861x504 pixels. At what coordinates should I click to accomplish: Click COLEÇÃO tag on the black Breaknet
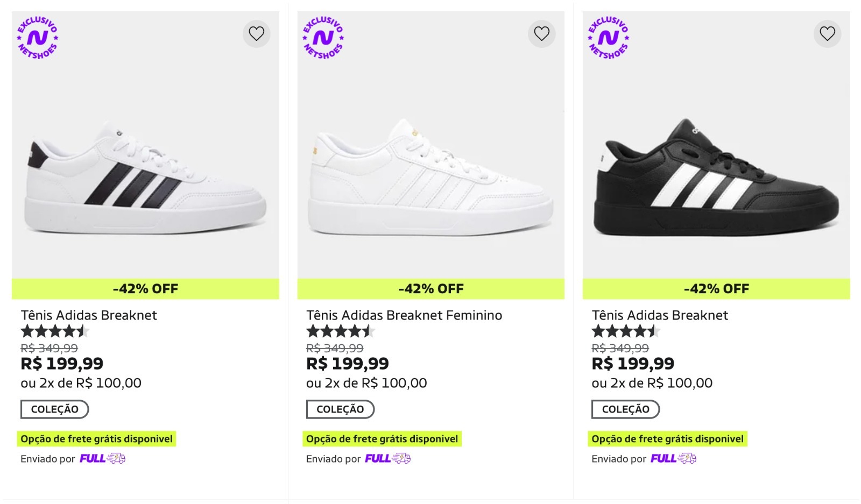point(626,409)
